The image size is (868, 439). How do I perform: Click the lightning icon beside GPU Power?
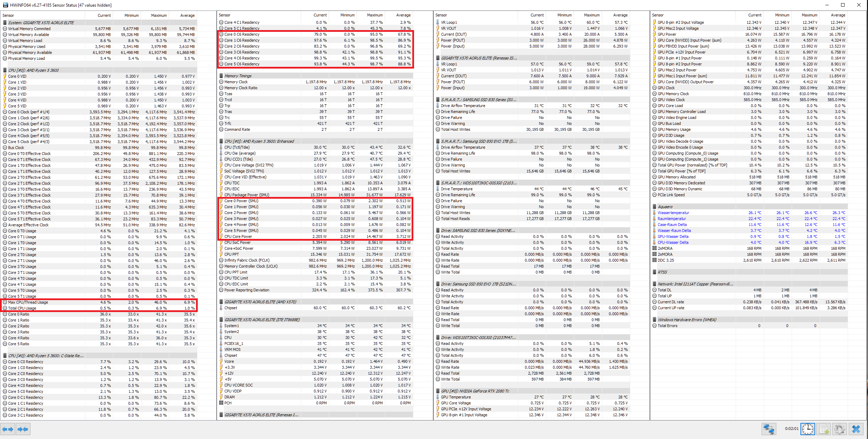[x=654, y=34]
